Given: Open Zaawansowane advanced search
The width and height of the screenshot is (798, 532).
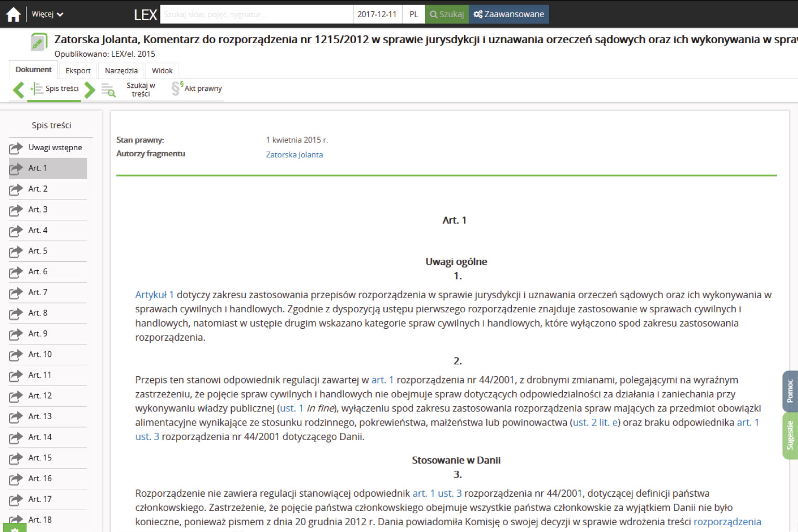Looking at the screenshot, I should [x=509, y=15].
